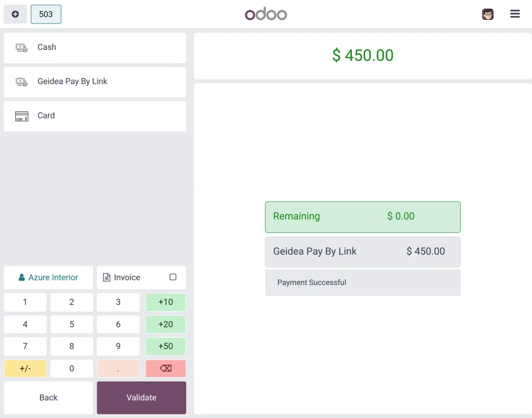This screenshot has width=532, height=418.
Task: Open the user avatar menu
Action: click(488, 14)
